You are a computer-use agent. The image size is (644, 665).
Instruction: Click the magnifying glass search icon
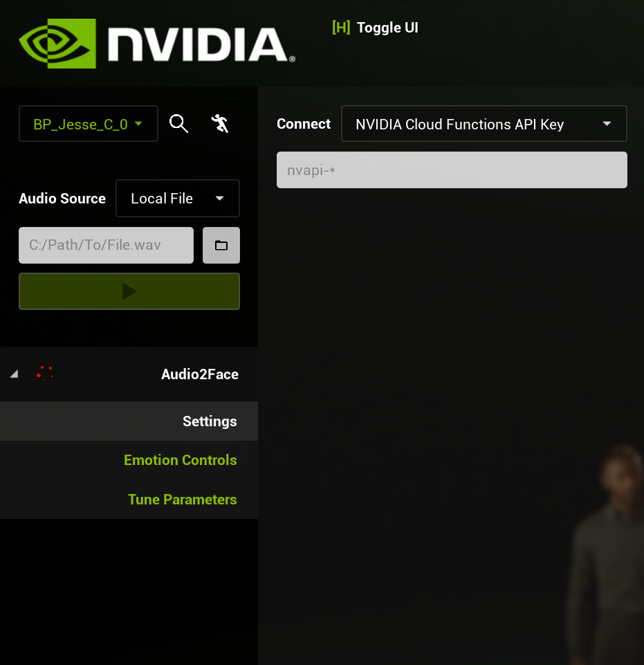178,124
